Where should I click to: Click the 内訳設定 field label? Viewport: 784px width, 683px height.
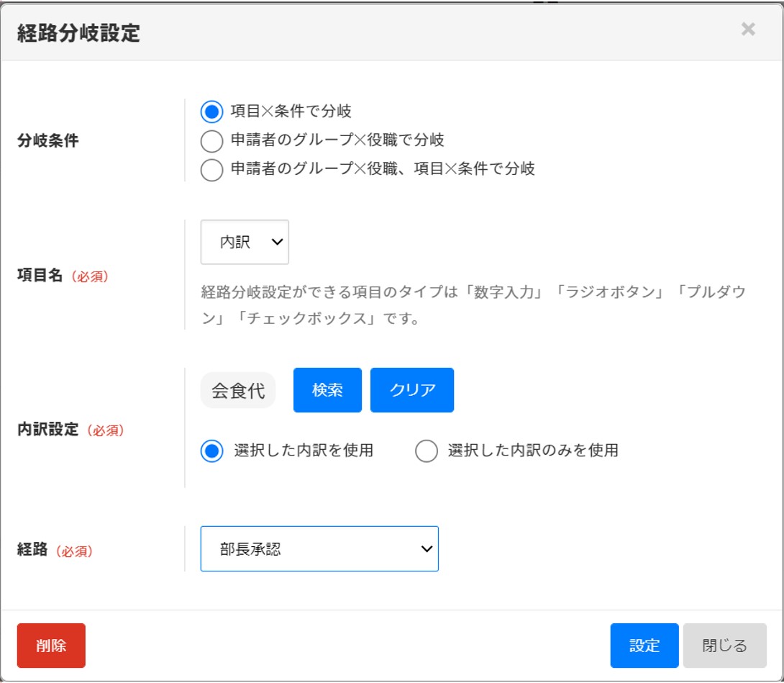tap(47, 430)
